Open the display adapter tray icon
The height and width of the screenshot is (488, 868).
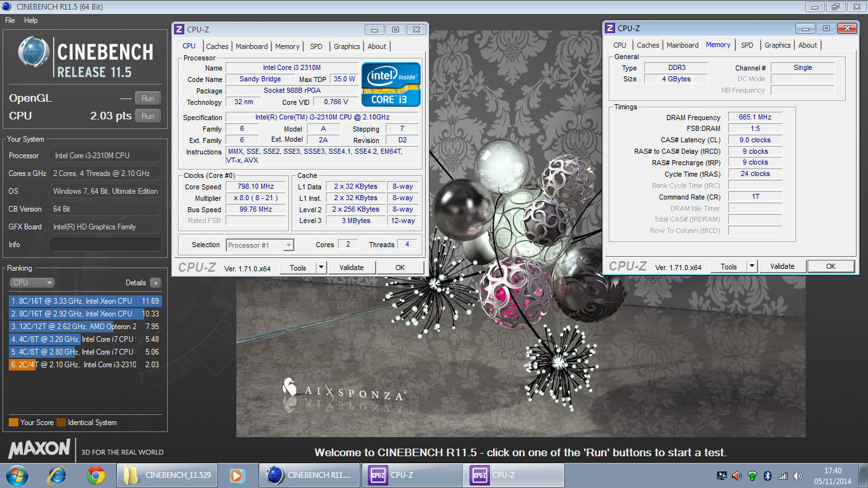[x=722, y=476]
